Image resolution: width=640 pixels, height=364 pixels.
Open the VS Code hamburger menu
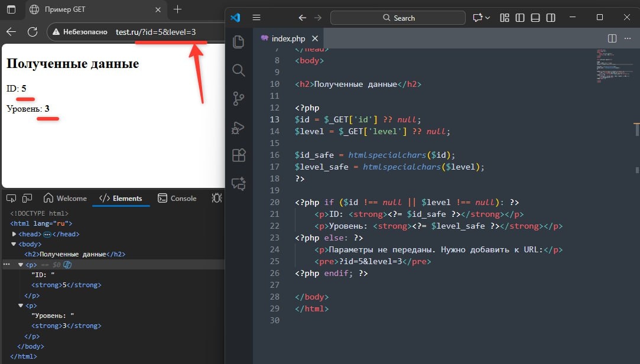click(256, 18)
